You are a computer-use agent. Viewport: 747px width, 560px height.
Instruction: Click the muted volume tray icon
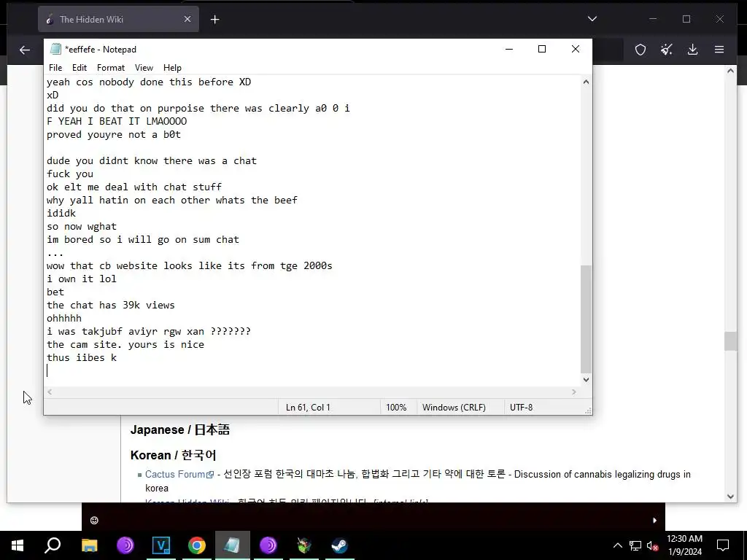click(x=652, y=545)
